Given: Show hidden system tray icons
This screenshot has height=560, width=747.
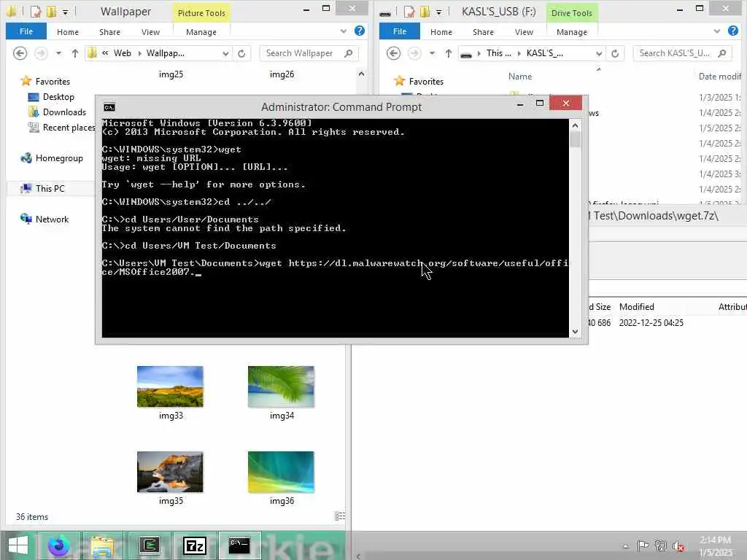Looking at the screenshot, I should pos(625,546).
